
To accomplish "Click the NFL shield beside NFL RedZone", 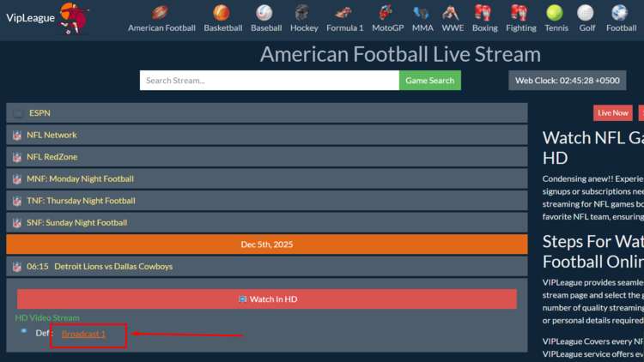I will (17, 157).
